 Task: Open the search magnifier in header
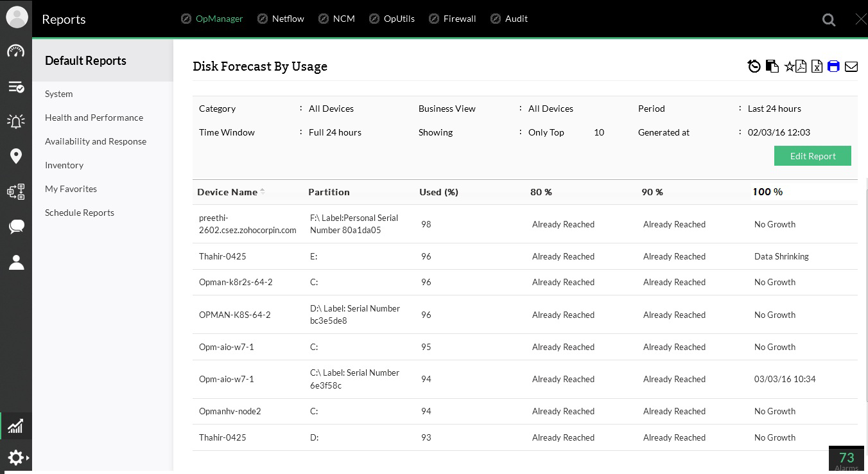829,20
